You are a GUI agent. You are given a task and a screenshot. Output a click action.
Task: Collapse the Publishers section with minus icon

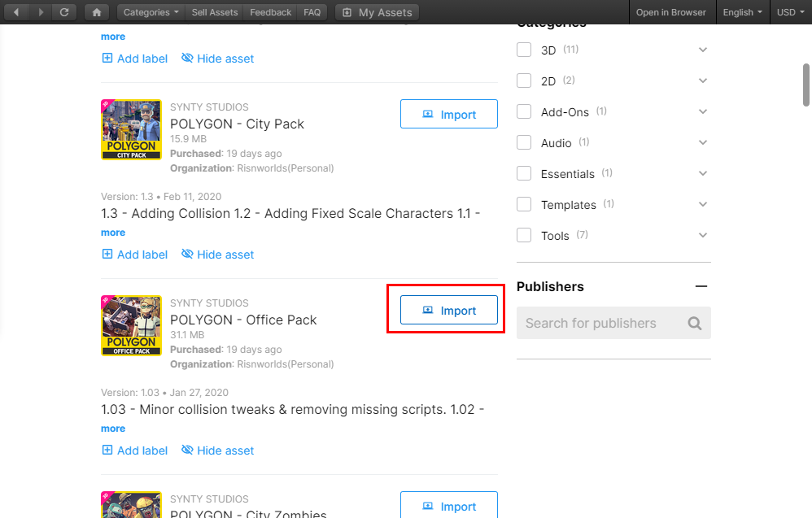click(x=701, y=286)
